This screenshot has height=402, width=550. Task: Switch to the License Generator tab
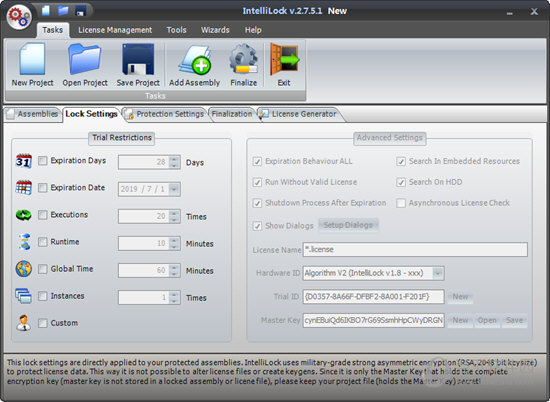(299, 114)
